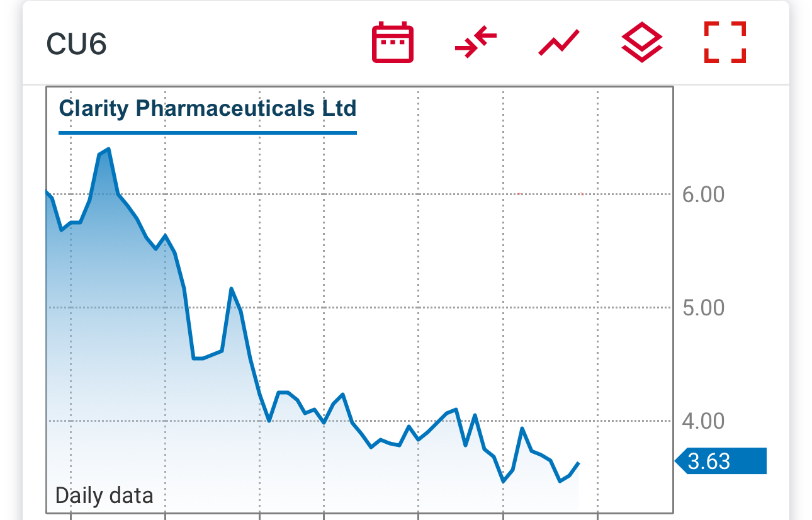
Task: Click the 4.00 axis label
Action: click(x=704, y=421)
